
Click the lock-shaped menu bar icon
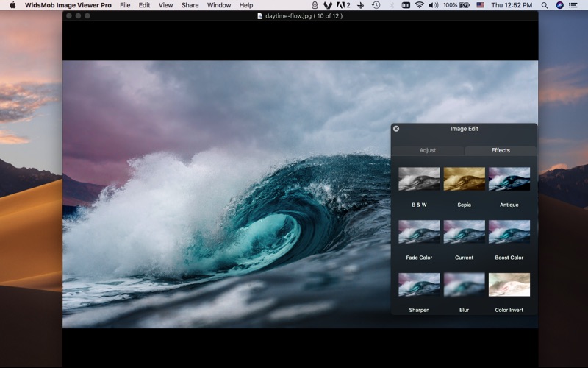pos(315,5)
